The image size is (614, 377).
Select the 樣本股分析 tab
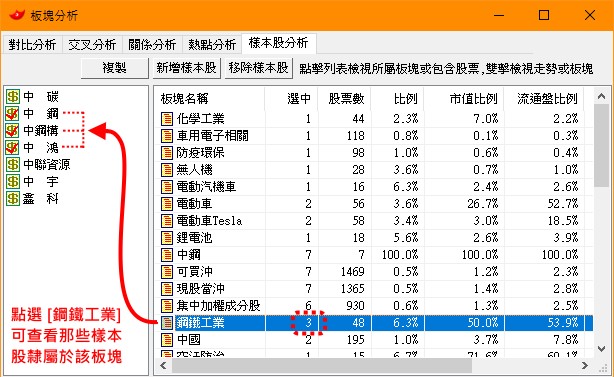(x=278, y=43)
